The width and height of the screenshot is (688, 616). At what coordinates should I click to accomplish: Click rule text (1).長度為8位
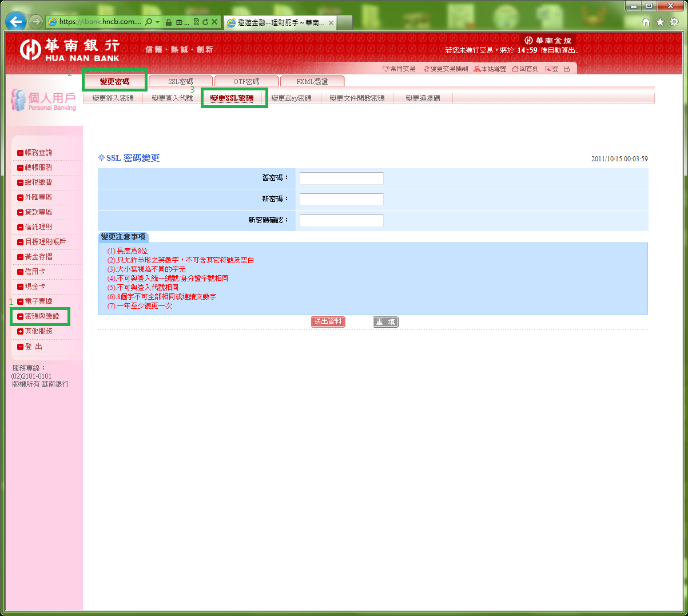click(x=128, y=251)
